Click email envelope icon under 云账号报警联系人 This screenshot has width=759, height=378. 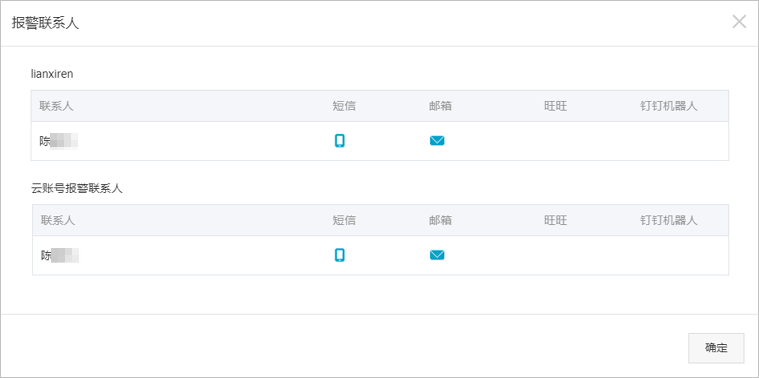pyautogui.click(x=437, y=255)
